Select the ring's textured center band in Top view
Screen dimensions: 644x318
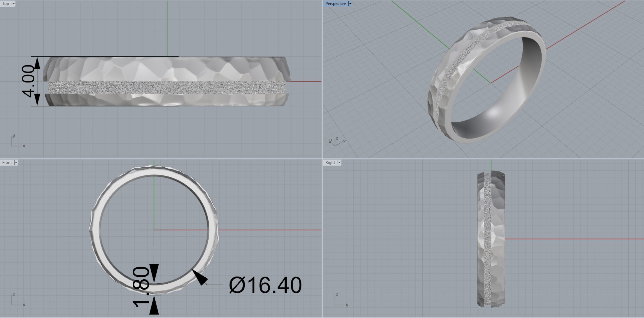tap(167, 88)
